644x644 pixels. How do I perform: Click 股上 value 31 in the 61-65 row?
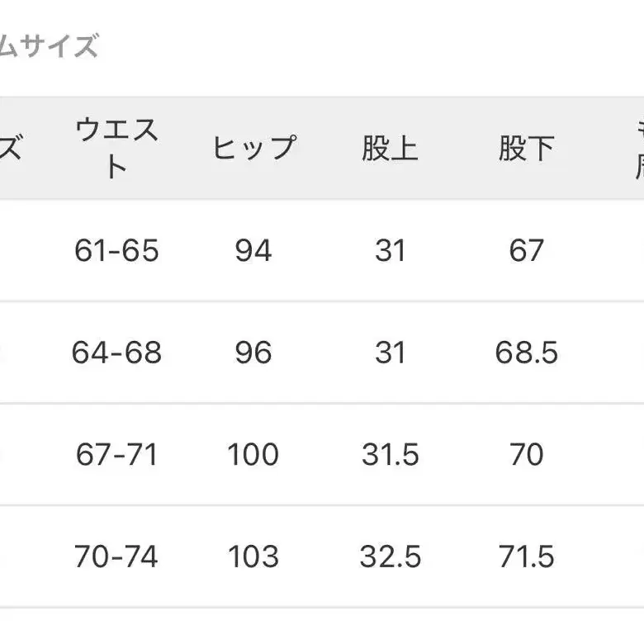tap(390, 250)
